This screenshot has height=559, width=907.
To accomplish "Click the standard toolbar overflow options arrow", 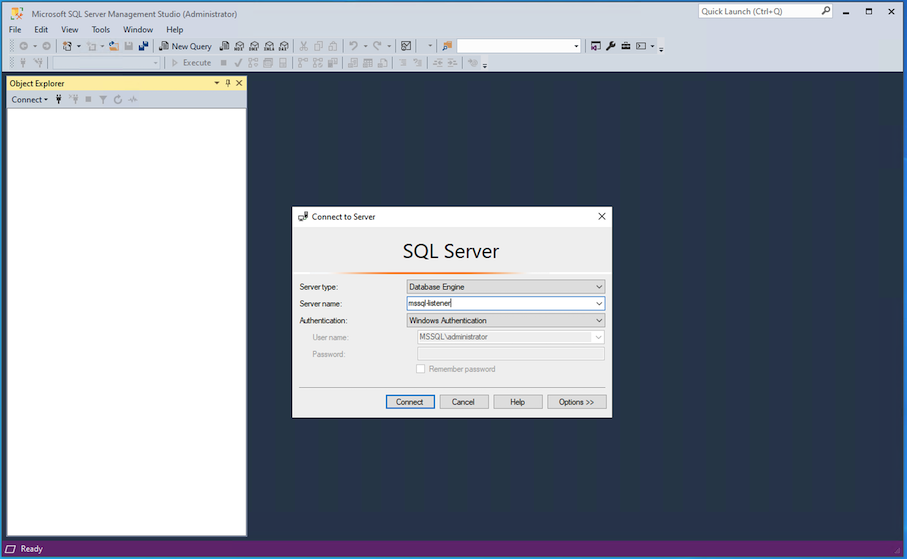I will tap(661, 49).
